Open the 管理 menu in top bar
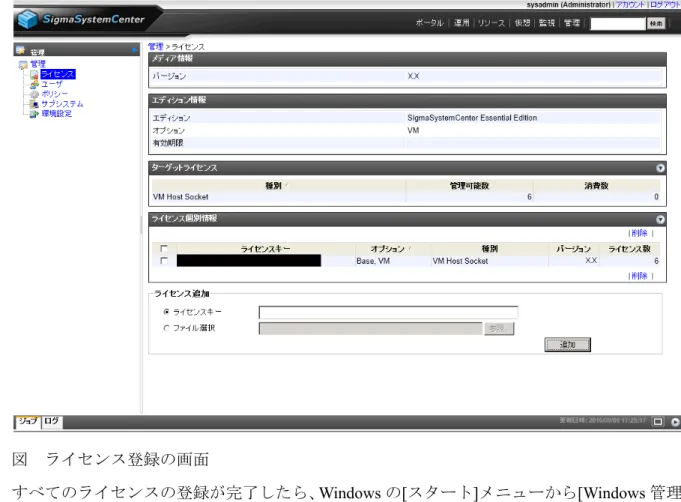681x502 pixels. click(572, 23)
